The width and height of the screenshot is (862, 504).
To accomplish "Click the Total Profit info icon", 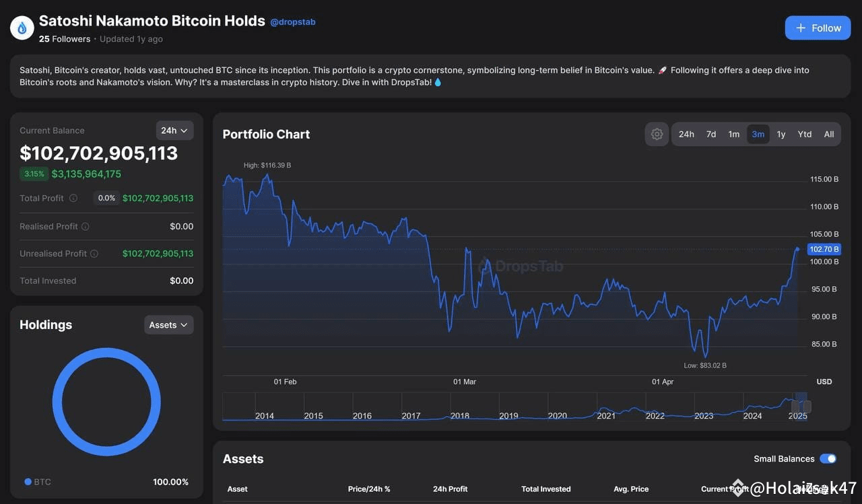I will tap(74, 198).
